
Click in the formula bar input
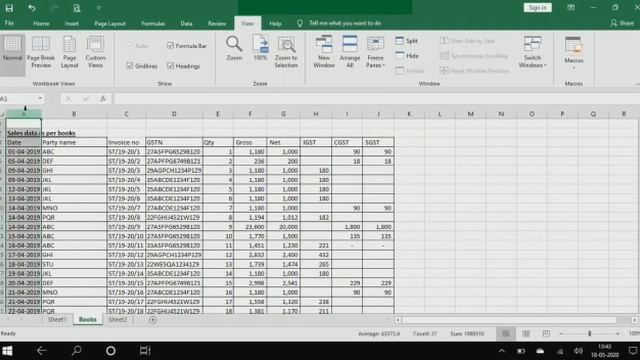coord(376,98)
